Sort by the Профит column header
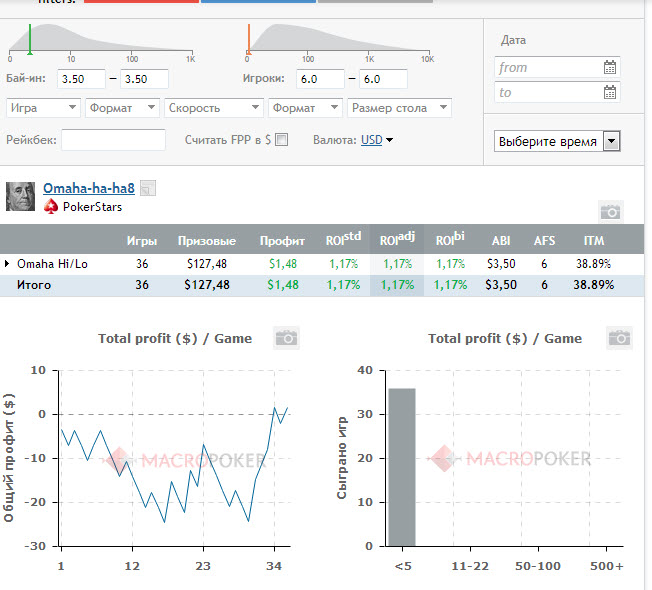This screenshot has width=652, height=590. pos(282,241)
